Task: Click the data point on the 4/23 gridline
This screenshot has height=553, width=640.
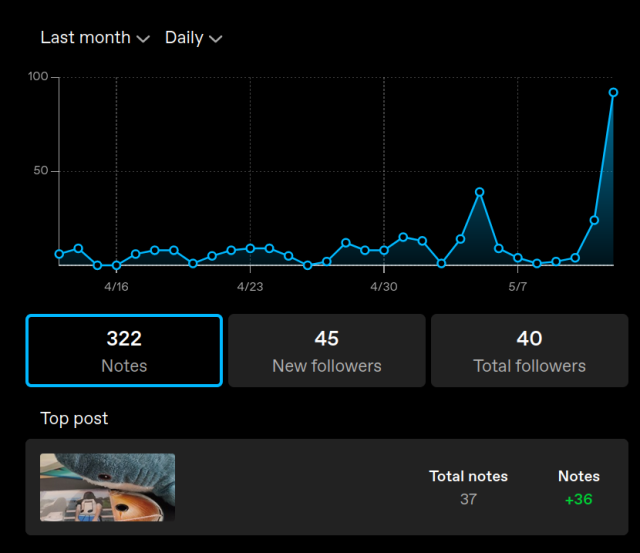Action: click(250, 248)
